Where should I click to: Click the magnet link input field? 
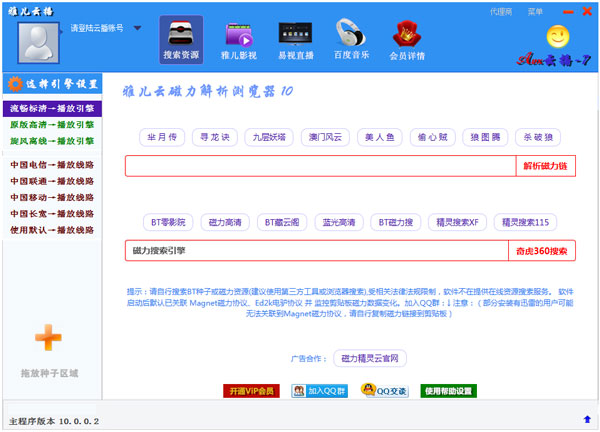click(321, 166)
